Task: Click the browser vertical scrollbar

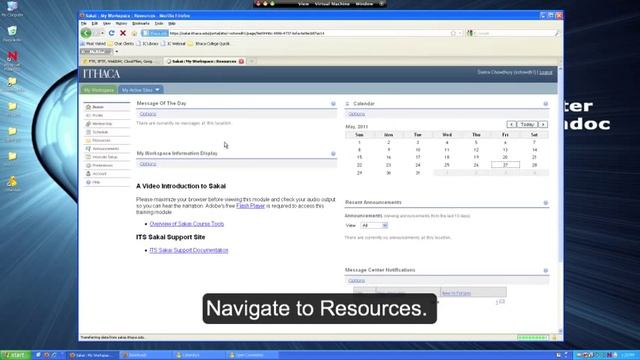Action: point(560,200)
